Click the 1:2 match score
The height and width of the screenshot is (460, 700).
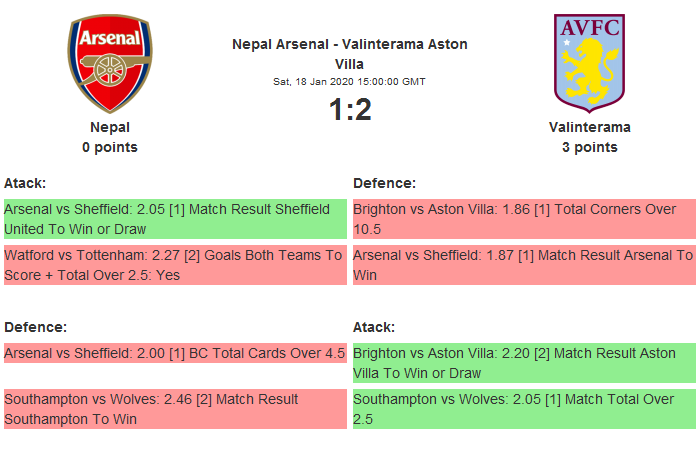pos(350,109)
